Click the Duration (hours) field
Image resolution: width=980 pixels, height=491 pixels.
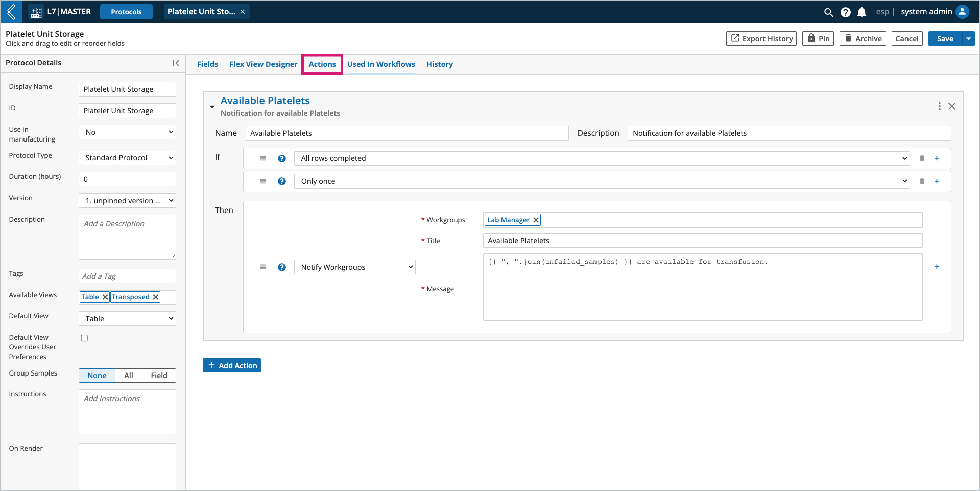coord(127,179)
